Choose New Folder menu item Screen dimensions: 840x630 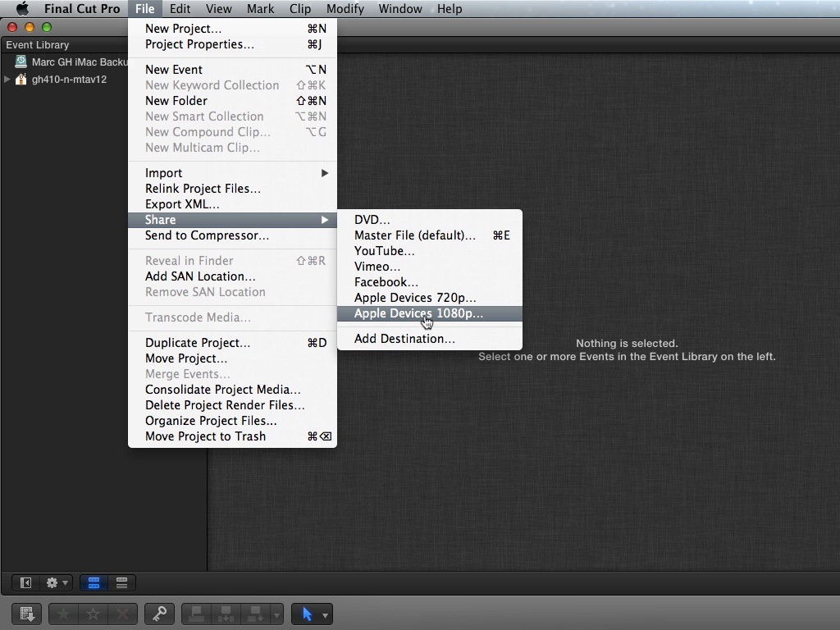point(232,100)
